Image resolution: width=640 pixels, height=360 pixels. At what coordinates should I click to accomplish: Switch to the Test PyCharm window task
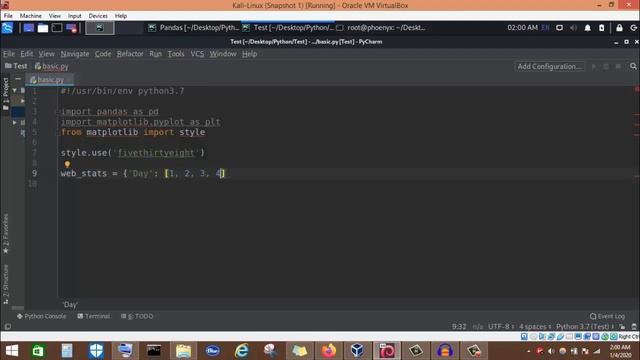click(288, 28)
